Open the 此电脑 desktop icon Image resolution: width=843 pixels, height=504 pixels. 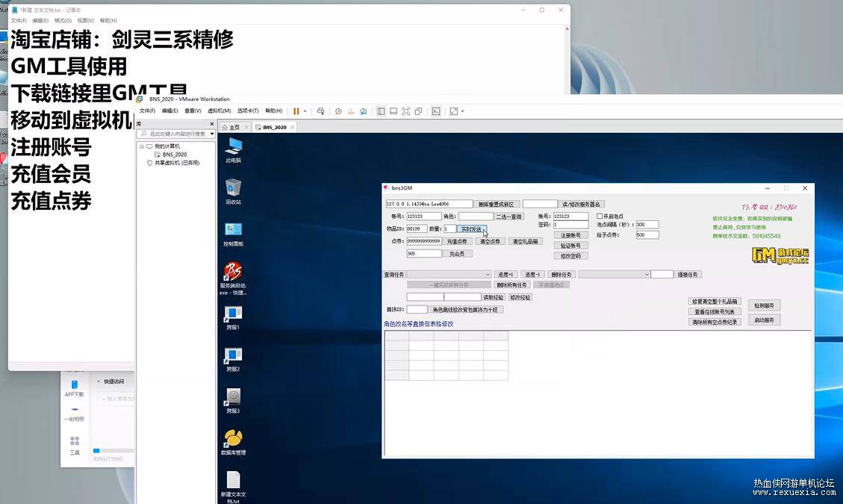click(233, 150)
